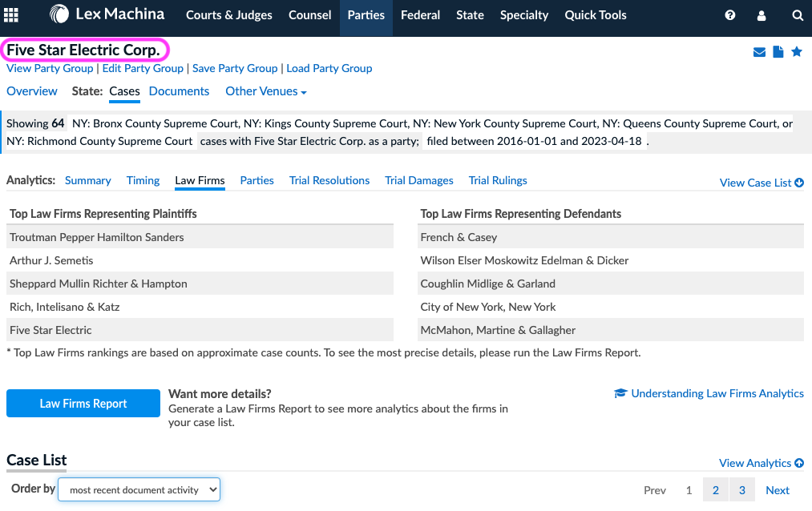Open the apps grid menu icon
The height and width of the screenshot is (511, 812).
click(12, 15)
